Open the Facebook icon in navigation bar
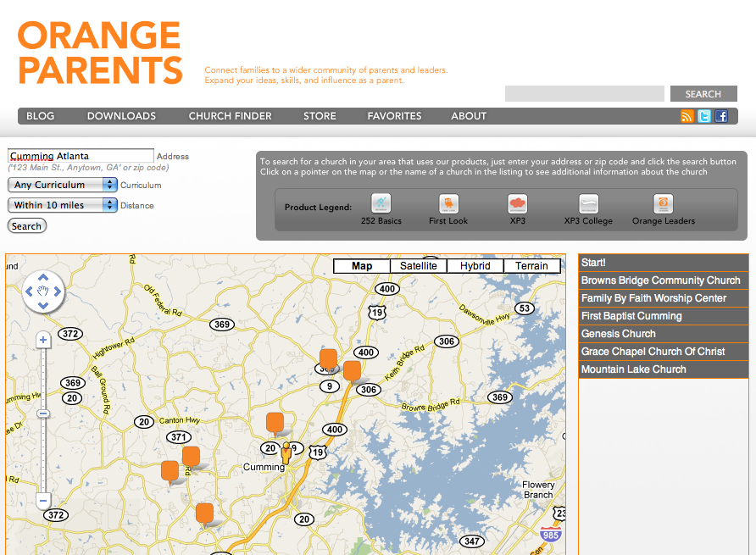 pos(721,116)
